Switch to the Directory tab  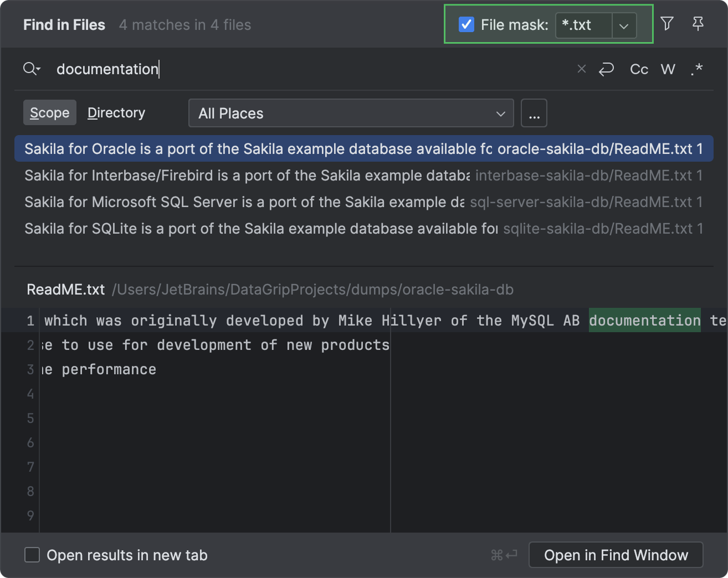click(116, 113)
